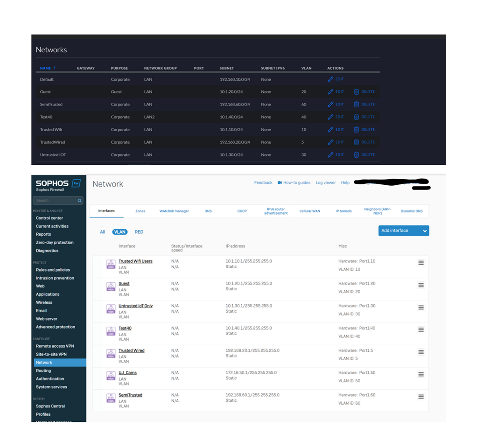The image size is (497, 448).
Task: Open the Log viewer link
Action: [325, 182]
